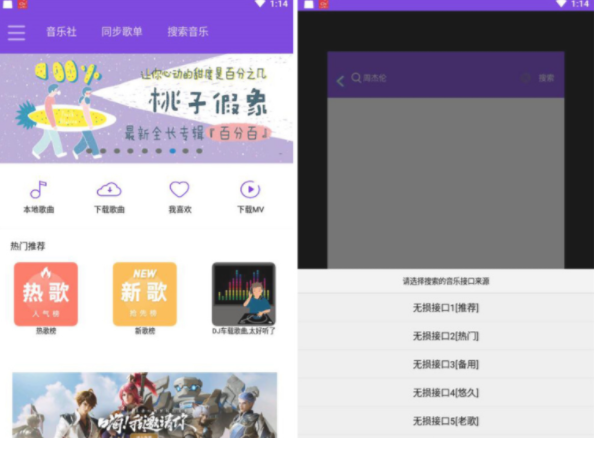Switch to 同步歌单 tab
This screenshot has height=461, width=594.
pos(122,32)
